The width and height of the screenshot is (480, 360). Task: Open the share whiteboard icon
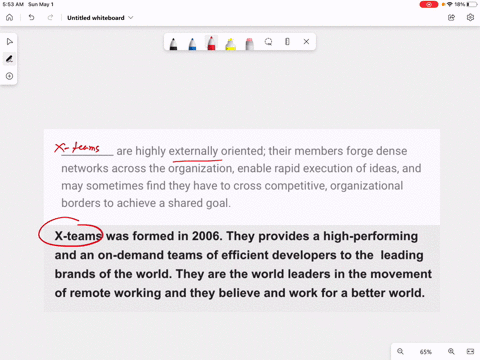[451, 18]
